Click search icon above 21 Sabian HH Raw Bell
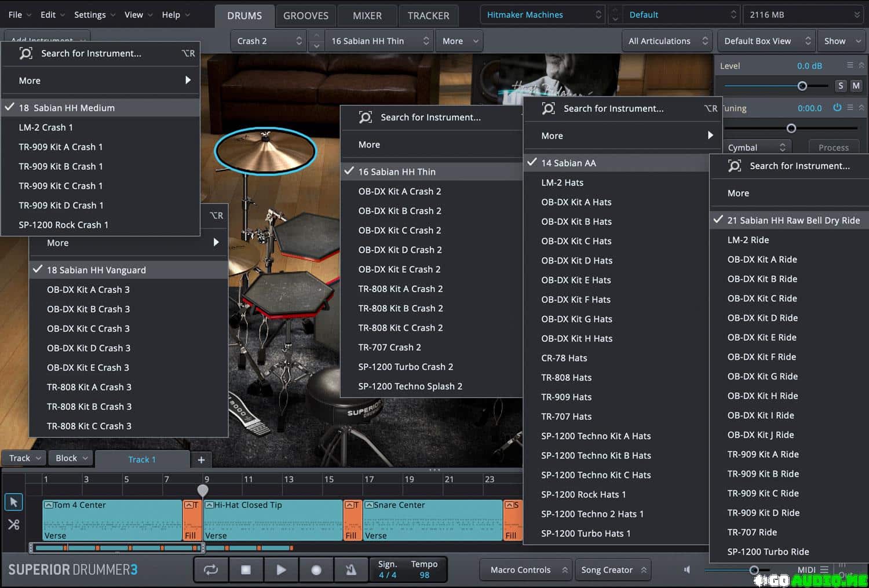Image resolution: width=869 pixels, height=588 pixels. click(x=734, y=166)
